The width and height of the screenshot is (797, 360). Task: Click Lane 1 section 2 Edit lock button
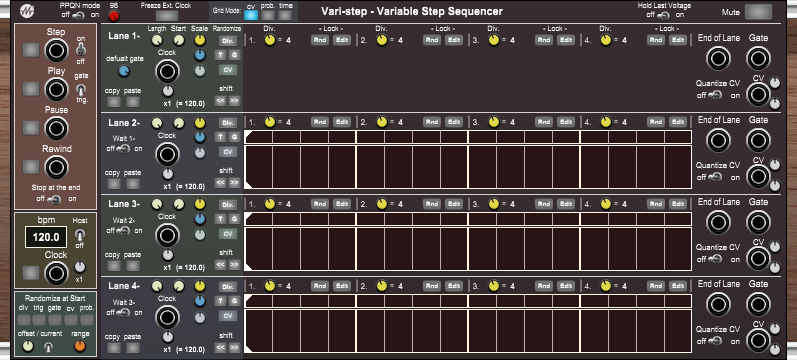[x=454, y=40]
